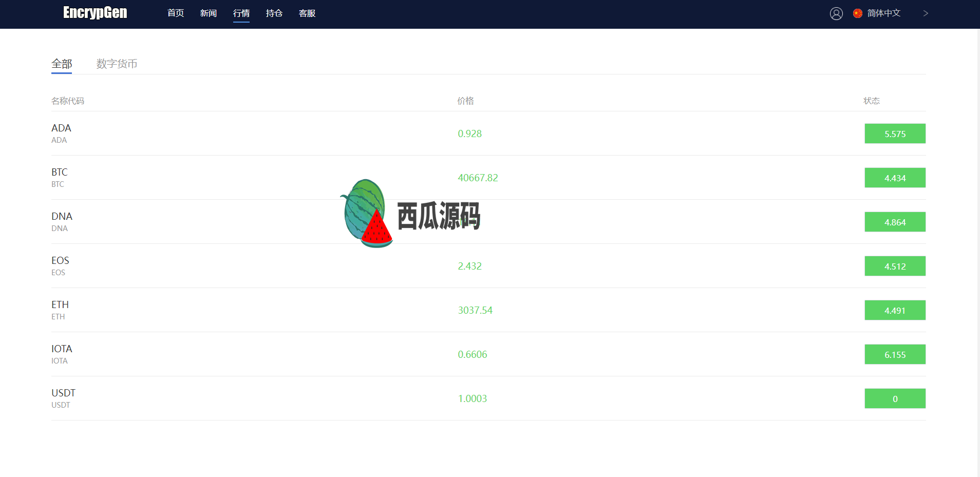
Task: Expand the arrow chevron beside language selector
Action: [x=926, y=14]
